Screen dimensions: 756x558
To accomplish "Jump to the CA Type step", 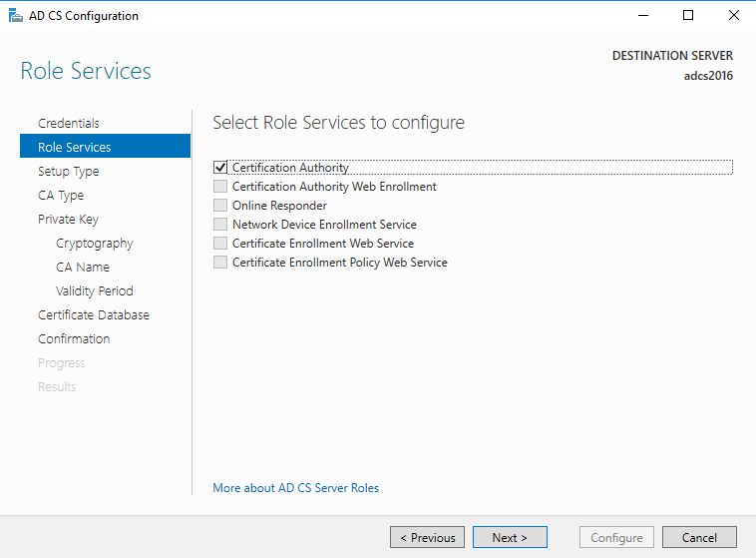I will click(61, 196).
